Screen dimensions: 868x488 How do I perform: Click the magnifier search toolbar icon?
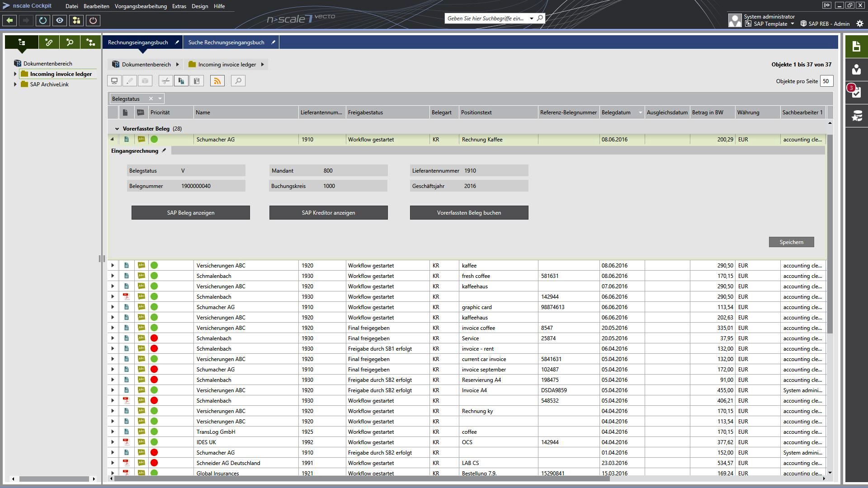tap(238, 81)
